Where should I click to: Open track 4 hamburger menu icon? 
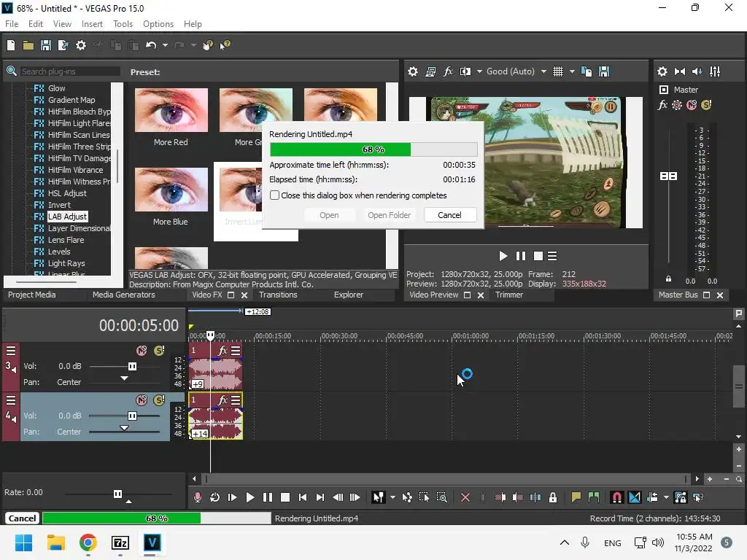(x=10, y=400)
